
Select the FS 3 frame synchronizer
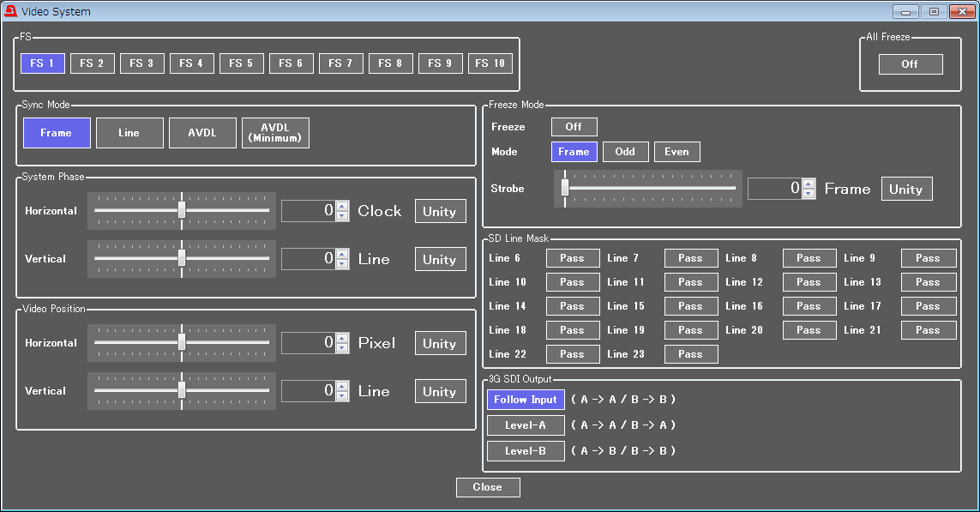coord(141,63)
